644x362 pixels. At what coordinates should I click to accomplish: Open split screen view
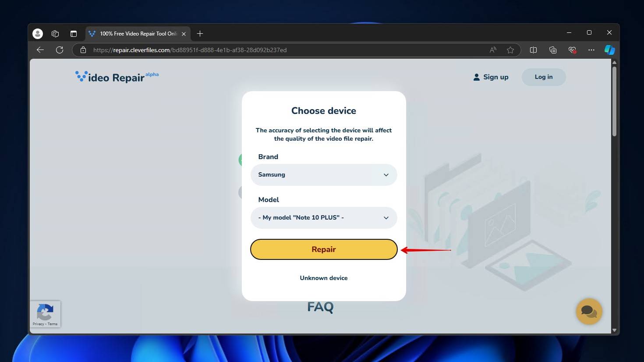pos(533,50)
